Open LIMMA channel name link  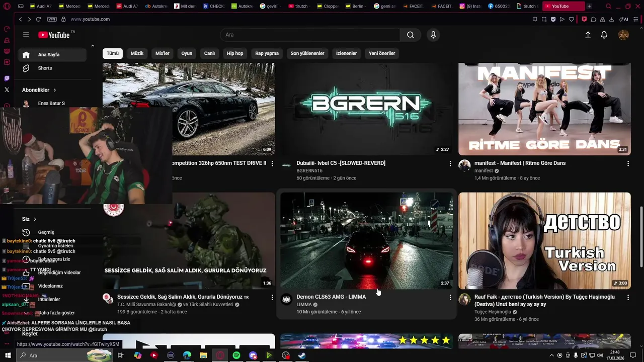pyautogui.click(x=304, y=305)
